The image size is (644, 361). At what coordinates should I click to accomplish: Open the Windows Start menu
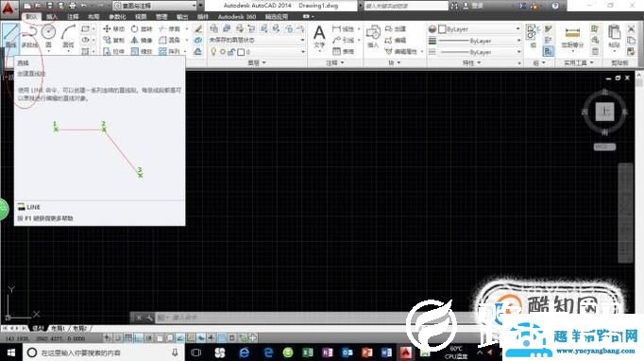click(x=11, y=352)
